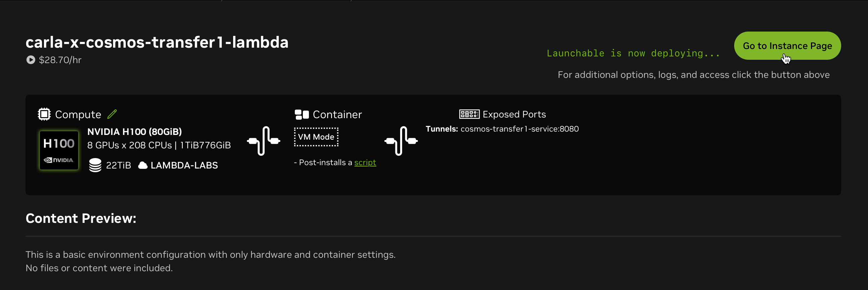Click the play icon beside $28.70/hr
The image size is (868, 290).
[30, 60]
